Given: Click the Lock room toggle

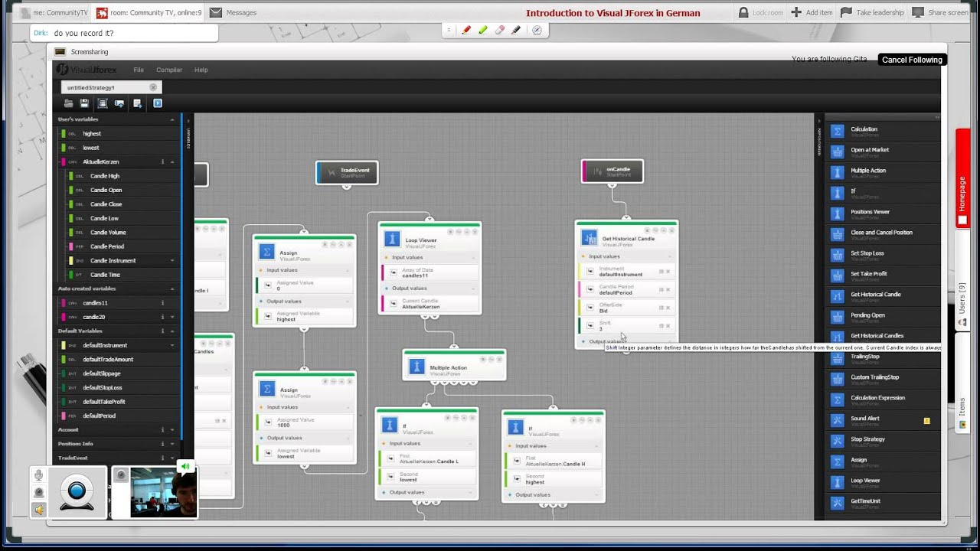Looking at the screenshot, I should pos(760,12).
